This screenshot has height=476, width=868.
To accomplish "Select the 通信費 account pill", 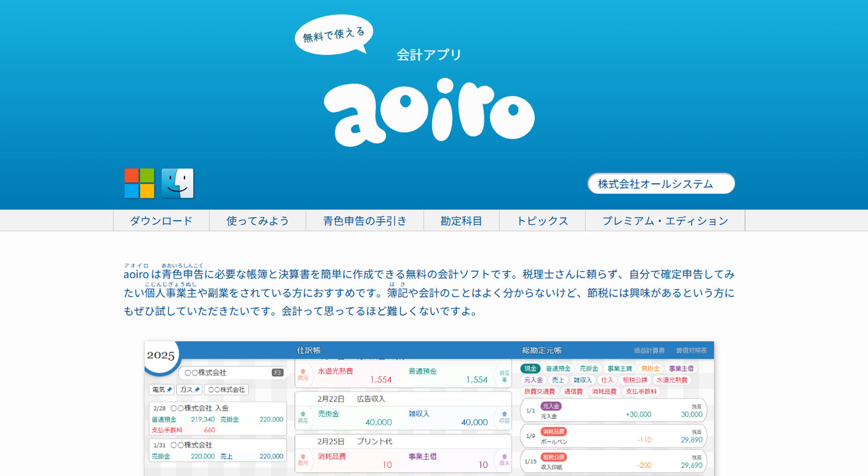I will [x=573, y=391].
